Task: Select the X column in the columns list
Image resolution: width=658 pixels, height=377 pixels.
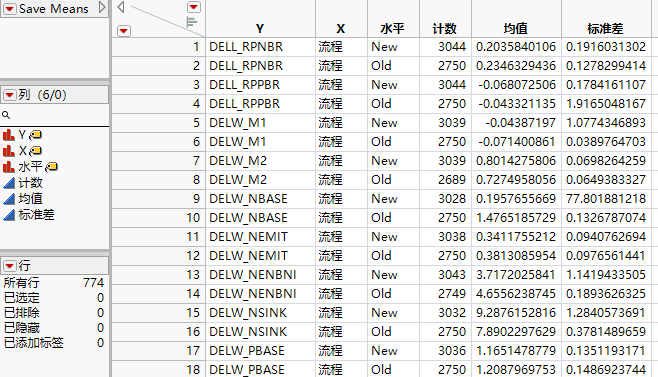Action: 22,151
